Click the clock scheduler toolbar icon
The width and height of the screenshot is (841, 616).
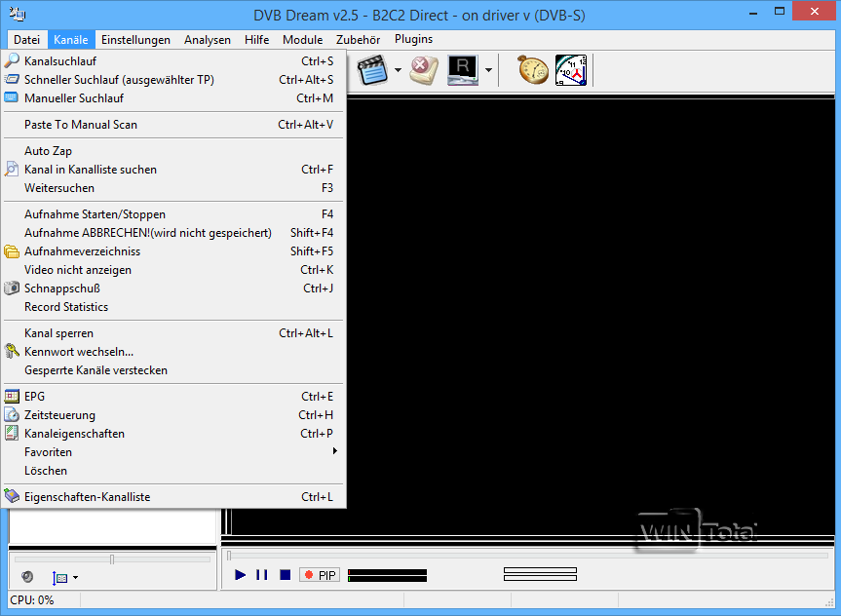(571, 70)
